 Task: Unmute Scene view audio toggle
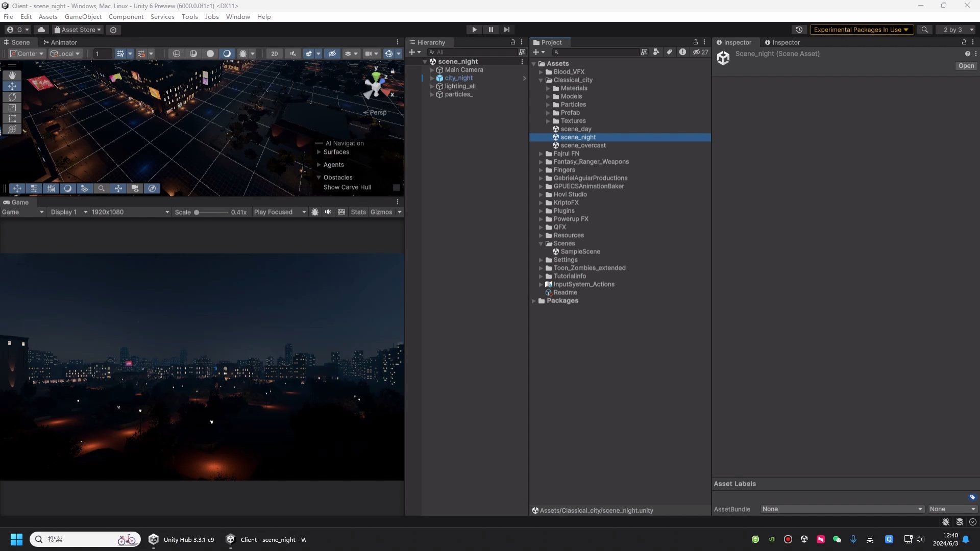tap(293, 53)
